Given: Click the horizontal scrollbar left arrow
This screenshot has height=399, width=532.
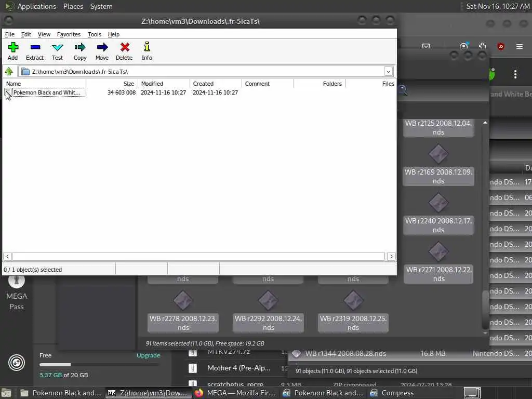Looking at the screenshot, I should tap(7, 257).
